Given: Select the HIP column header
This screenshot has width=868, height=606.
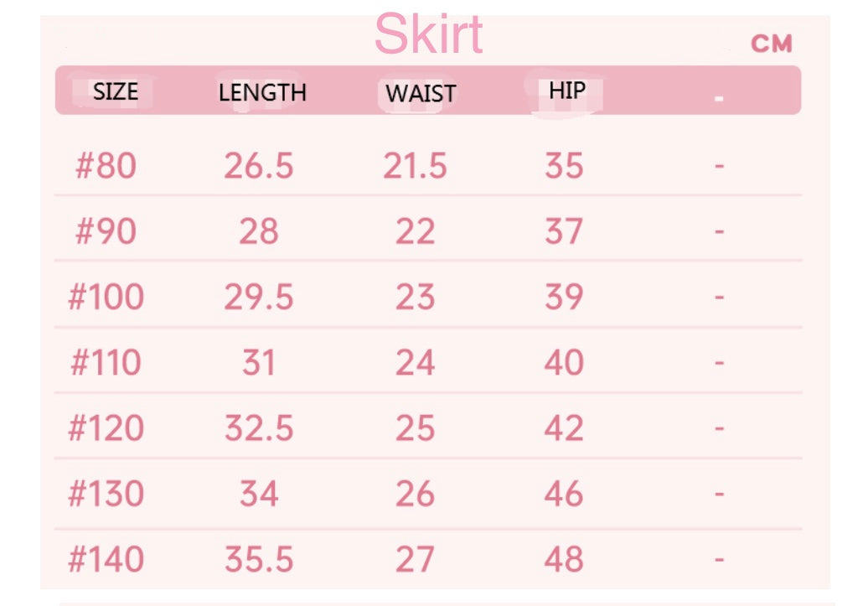Looking at the screenshot, I should coord(567,90).
